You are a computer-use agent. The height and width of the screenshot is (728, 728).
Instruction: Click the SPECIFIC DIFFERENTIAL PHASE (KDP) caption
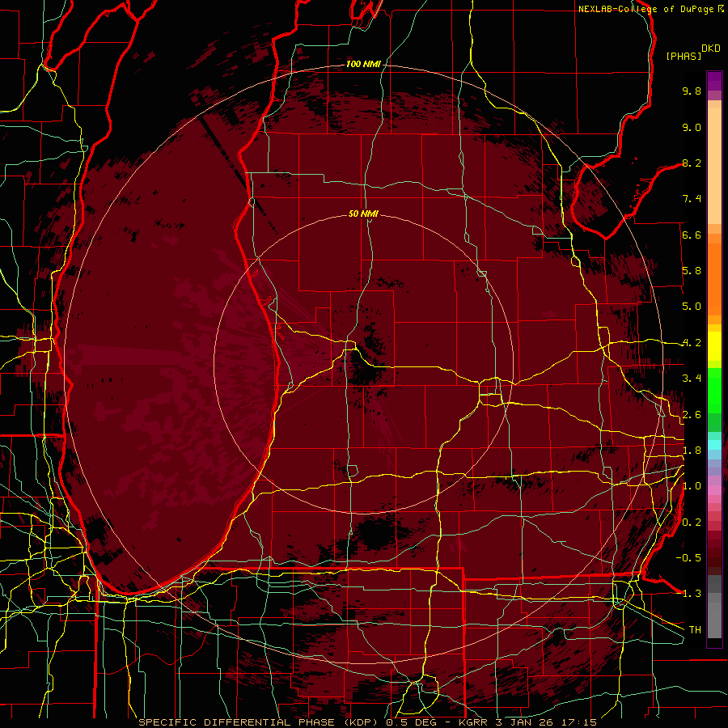point(260,722)
